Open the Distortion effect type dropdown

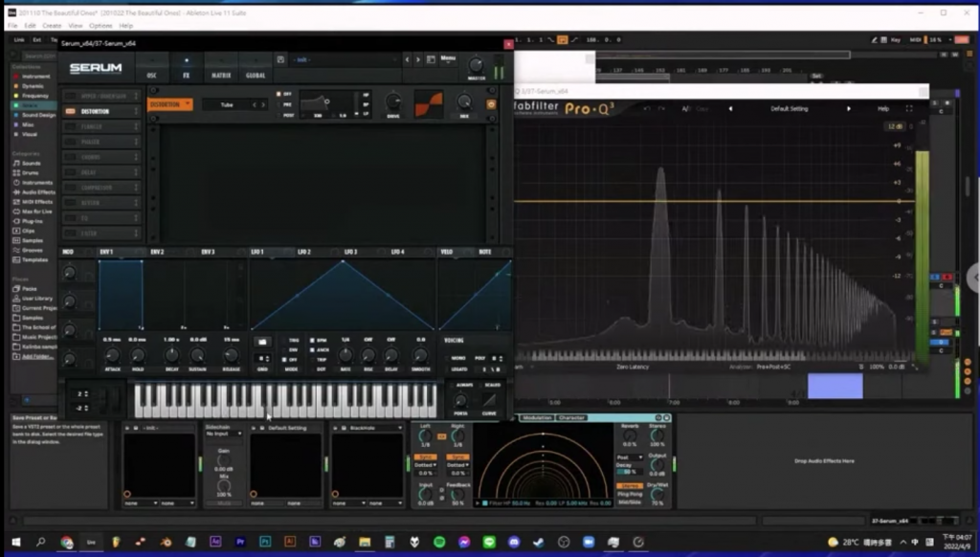[x=170, y=104]
